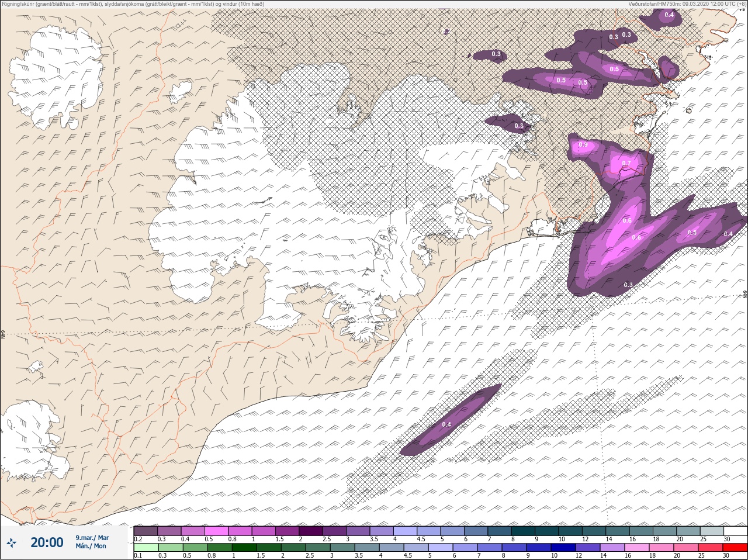Click the '9.mar./ Mar' date text
Screen dimensions: 748x560
(92, 538)
